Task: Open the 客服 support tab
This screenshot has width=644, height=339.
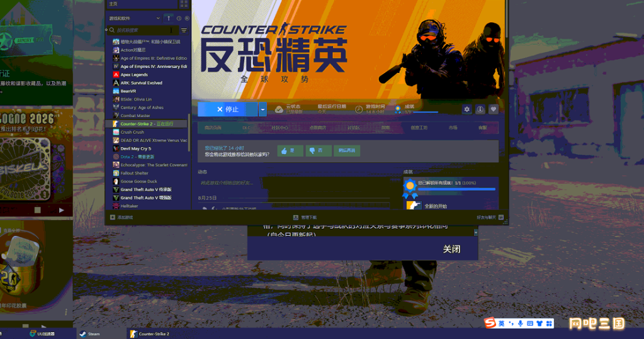Action: [x=483, y=128]
